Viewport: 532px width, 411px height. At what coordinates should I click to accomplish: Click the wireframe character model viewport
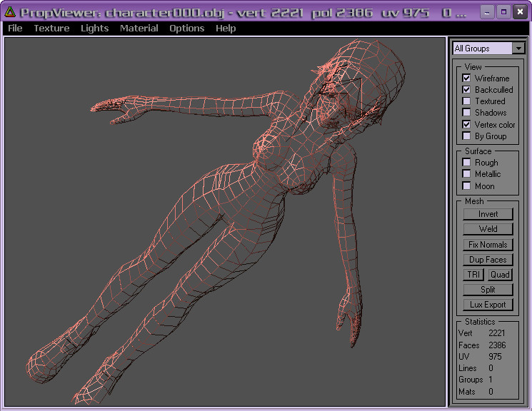tap(225, 222)
